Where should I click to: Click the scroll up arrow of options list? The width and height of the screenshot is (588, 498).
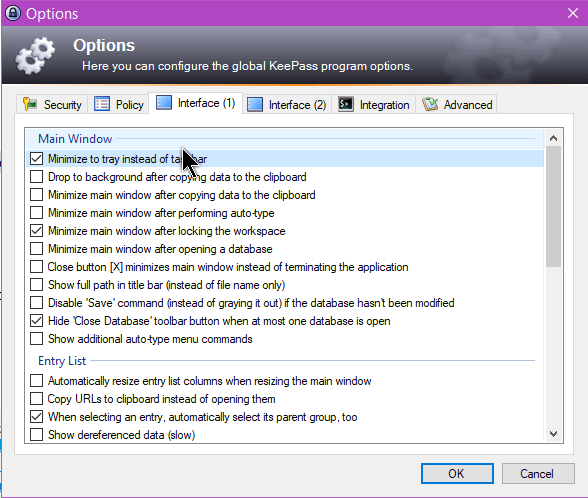point(553,138)
